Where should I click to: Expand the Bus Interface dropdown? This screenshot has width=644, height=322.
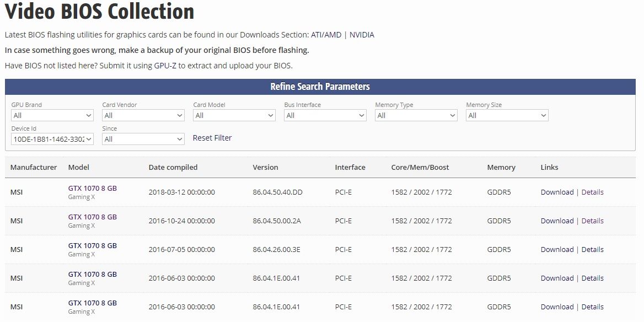(x=325, y=115)
